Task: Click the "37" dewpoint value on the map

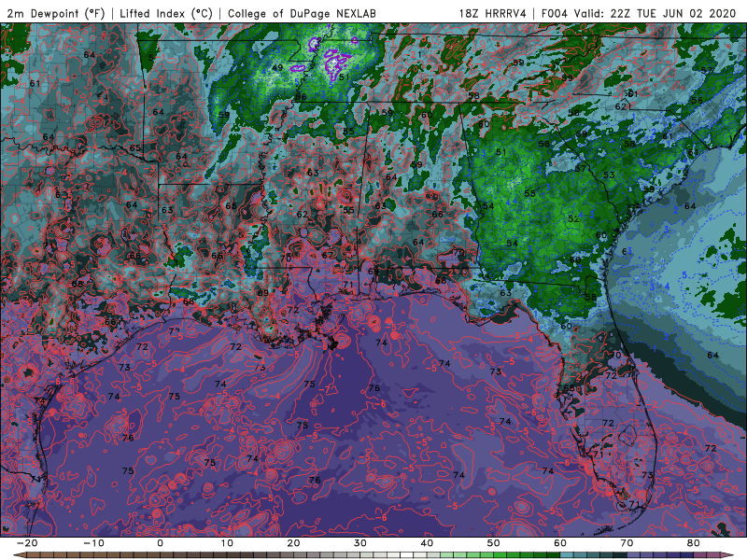Action: pos(580,168)
